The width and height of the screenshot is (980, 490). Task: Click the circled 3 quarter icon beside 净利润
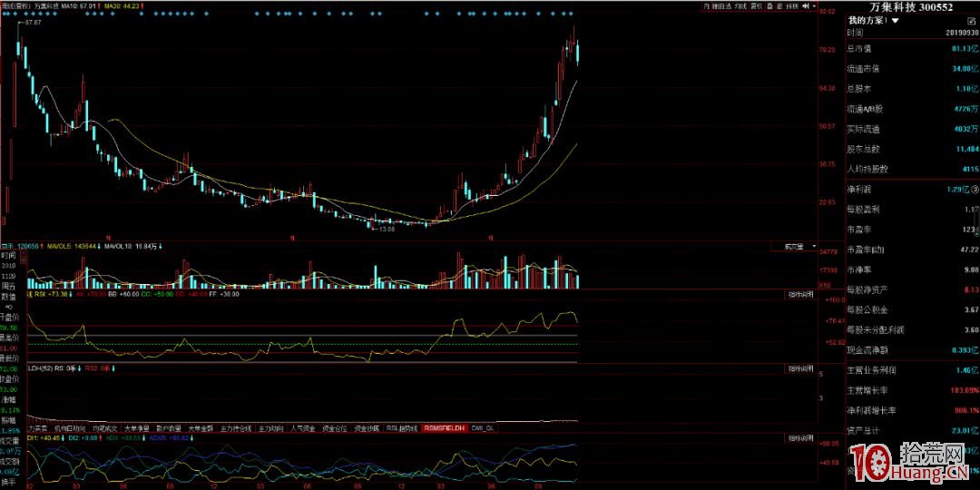[975, 188]
